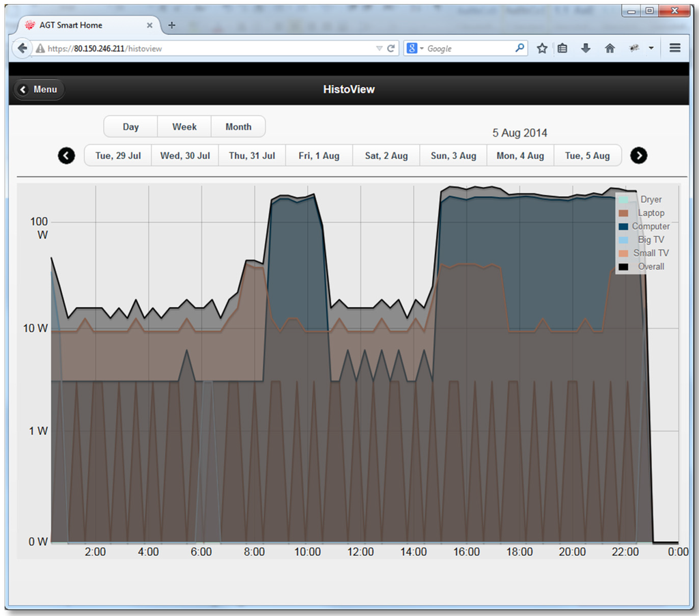
Task: Click the Overall legend color swatch
Action: click(x=623, y=267)
